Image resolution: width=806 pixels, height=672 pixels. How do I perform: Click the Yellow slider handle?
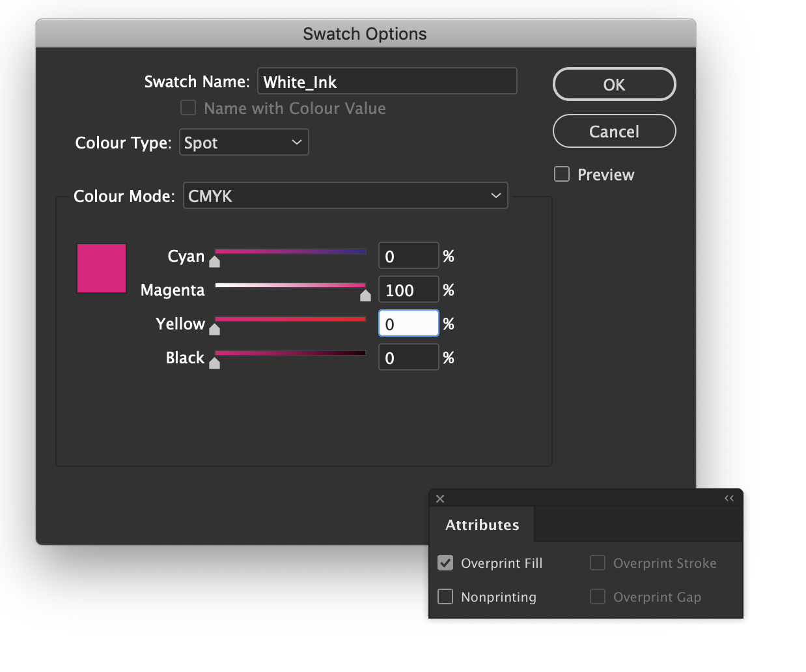pos(214,329)
